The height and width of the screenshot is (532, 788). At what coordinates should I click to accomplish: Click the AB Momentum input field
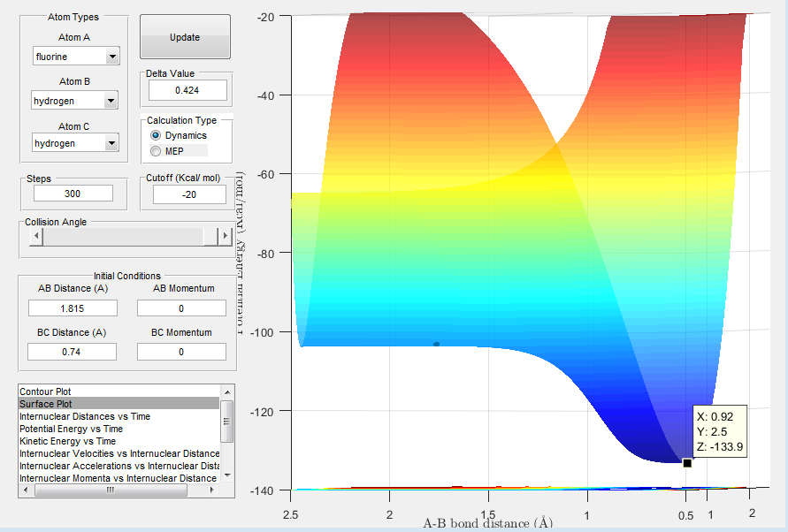point(181,308)
